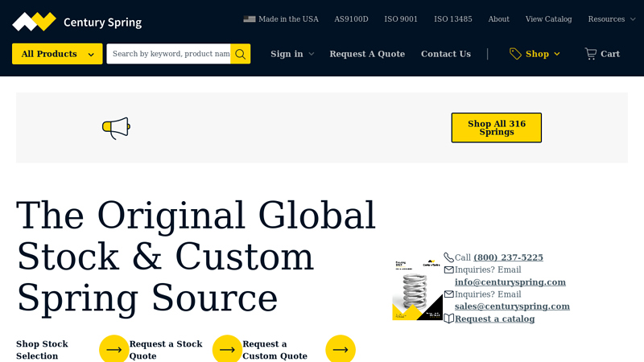Click Request a Custom Quote text link
The height and width of the screenshot is (362, 644).
click(x=275, y=350)
